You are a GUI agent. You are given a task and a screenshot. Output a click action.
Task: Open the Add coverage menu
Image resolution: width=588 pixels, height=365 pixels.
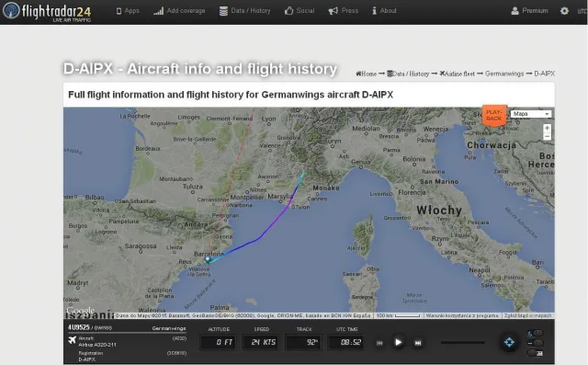click(179, 11)
